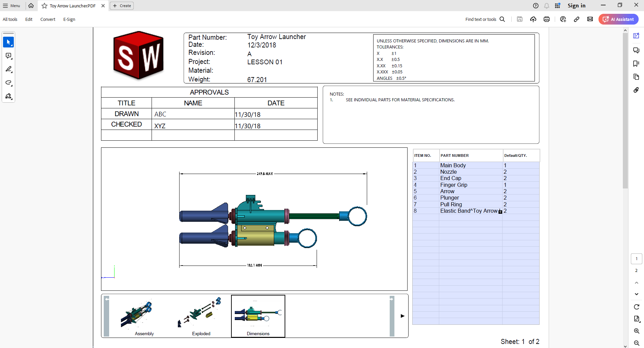The height and width of the screenshot is (348, 644).
Task: Open the bookmarks panel
Action: coord(636,64)
